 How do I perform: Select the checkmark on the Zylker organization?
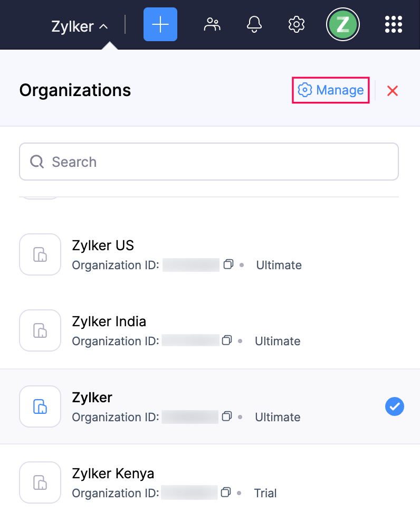click(395, 406)
